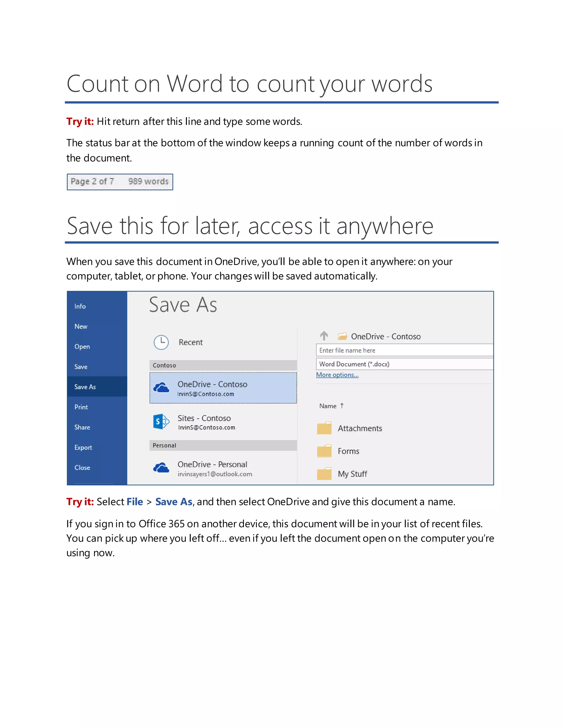Select Save As in the sidebar
563x728 pixels.
pyautogui.click(x=85, y=387)
